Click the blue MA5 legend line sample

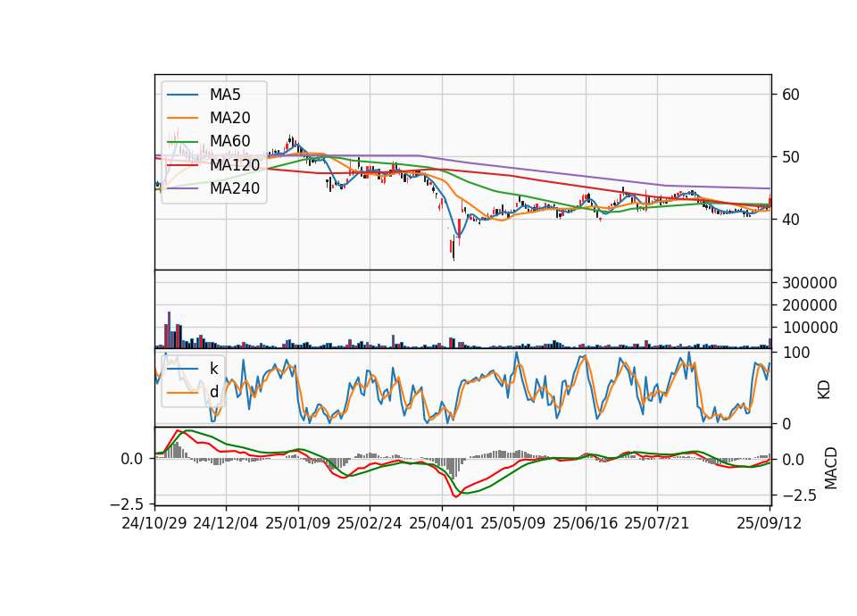click(182, 95)
